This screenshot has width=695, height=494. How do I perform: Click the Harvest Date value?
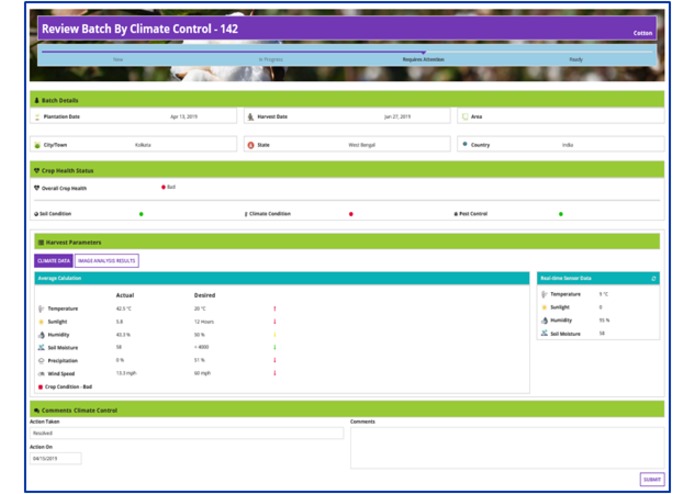(x=397, y=117)
